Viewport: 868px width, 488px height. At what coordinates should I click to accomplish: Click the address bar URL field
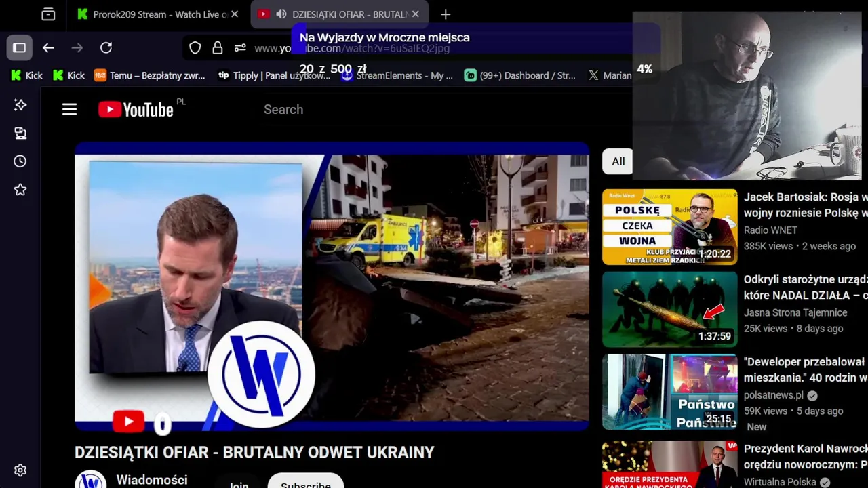pyautogui.click(x=407, y=48)
